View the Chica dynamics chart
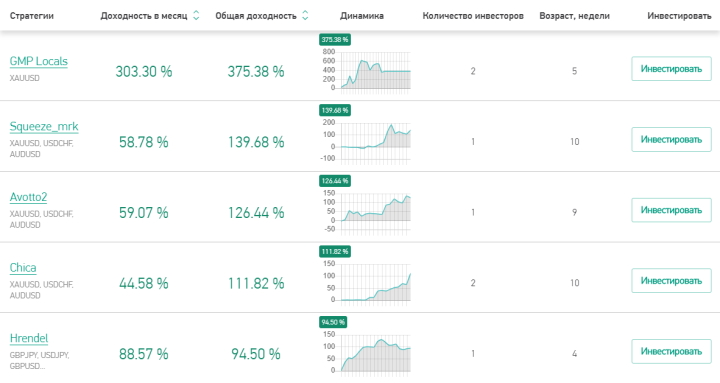 point(366,283)
